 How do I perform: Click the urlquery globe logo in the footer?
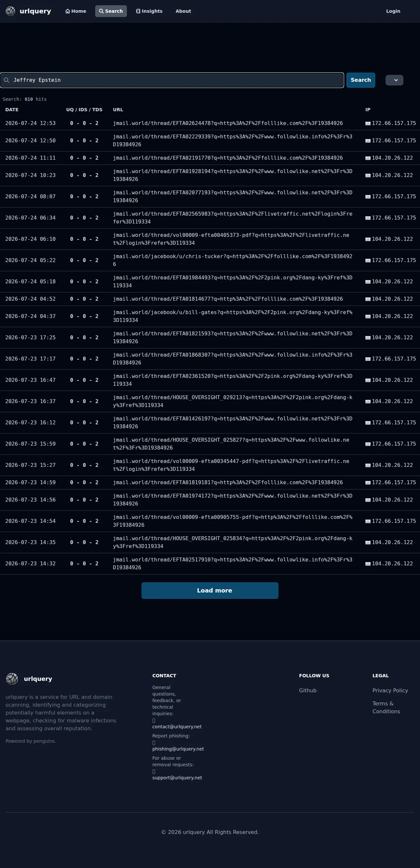[x=12, y=679]
